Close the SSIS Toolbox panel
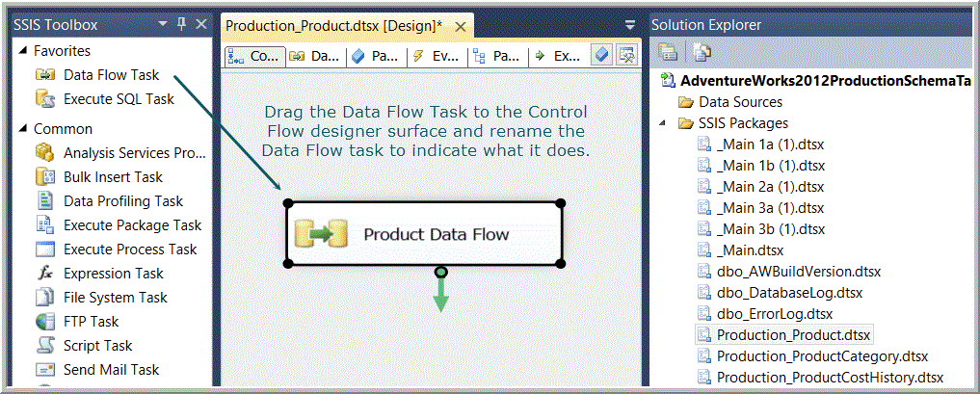This screenshot has width=980, height=394. pyautogui.click(x=201, y=24)
